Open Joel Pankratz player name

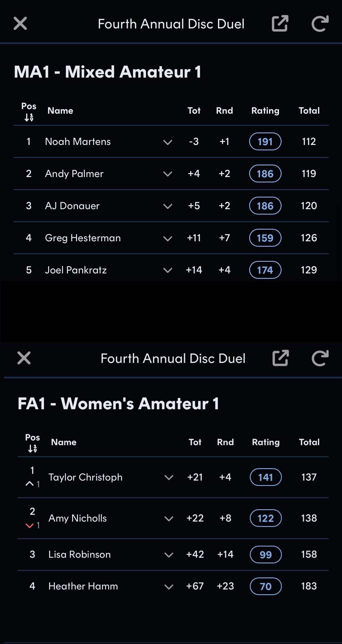[76, 270]
